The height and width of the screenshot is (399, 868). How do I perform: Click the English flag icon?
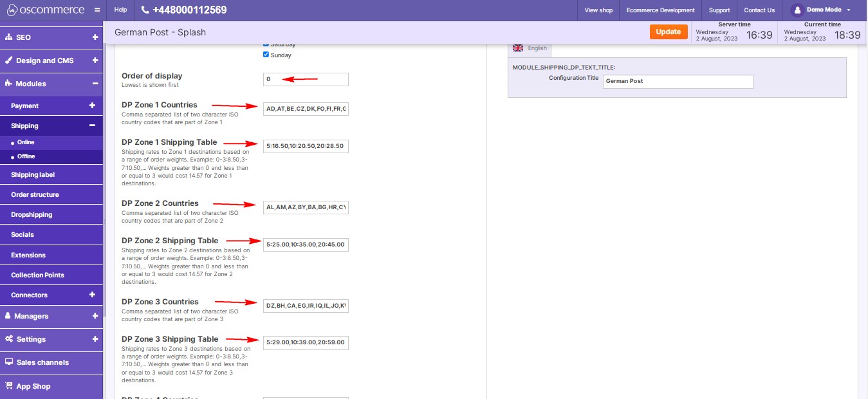[518, 48]
